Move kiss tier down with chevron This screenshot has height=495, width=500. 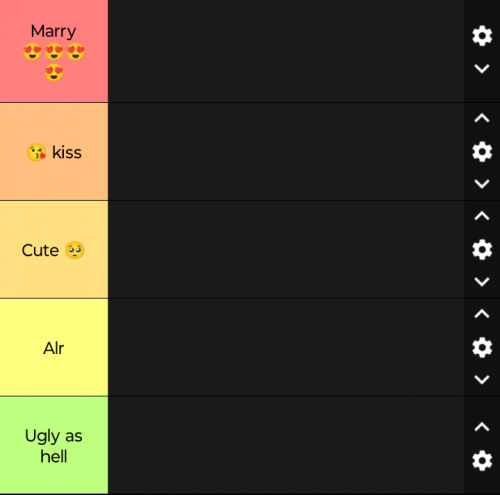click(482, 184)
